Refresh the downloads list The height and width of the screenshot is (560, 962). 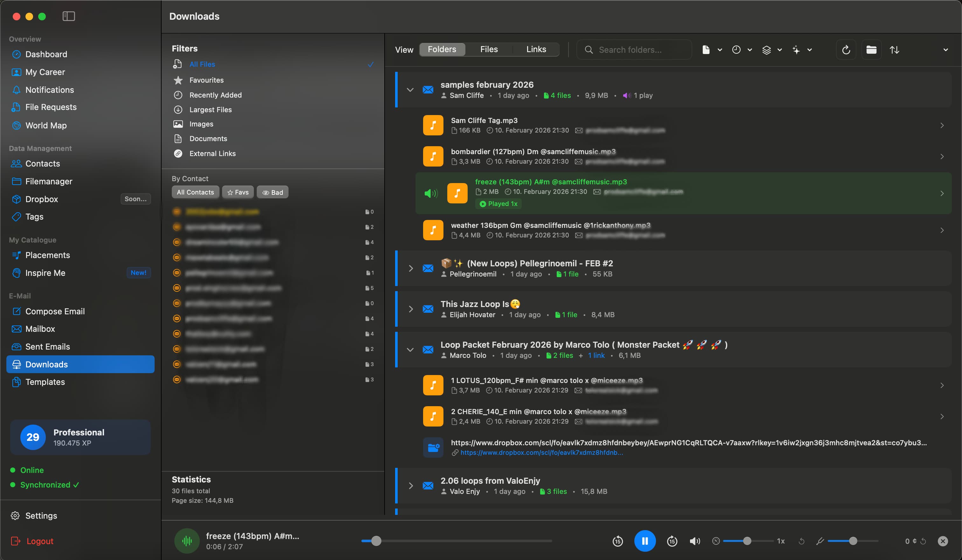846,50
